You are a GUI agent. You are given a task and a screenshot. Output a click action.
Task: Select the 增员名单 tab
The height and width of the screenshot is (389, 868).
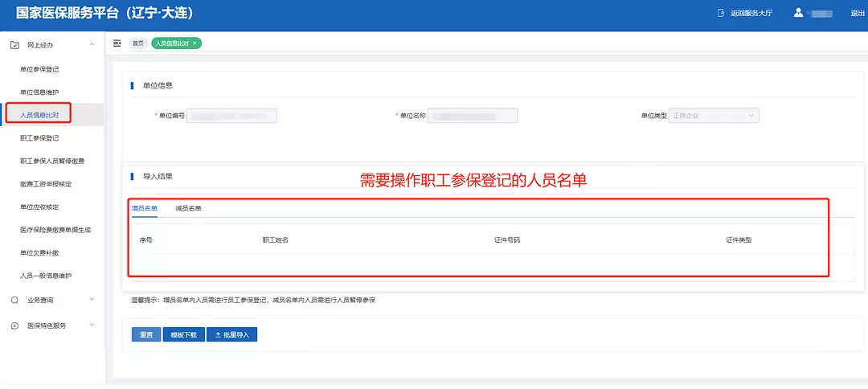[145, 208]
